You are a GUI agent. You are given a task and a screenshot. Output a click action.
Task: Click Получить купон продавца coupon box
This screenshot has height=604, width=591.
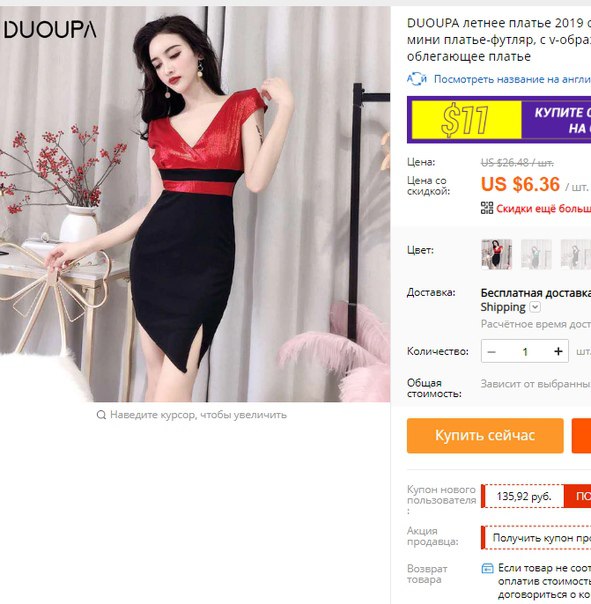click(x=536, y=537)
